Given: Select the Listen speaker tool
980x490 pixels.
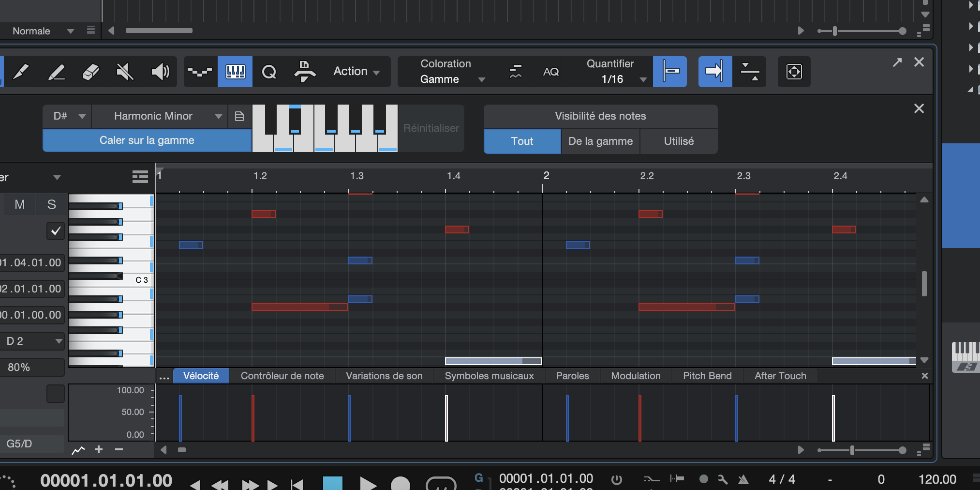Looking at the screenshot, I should pos(160,72).
